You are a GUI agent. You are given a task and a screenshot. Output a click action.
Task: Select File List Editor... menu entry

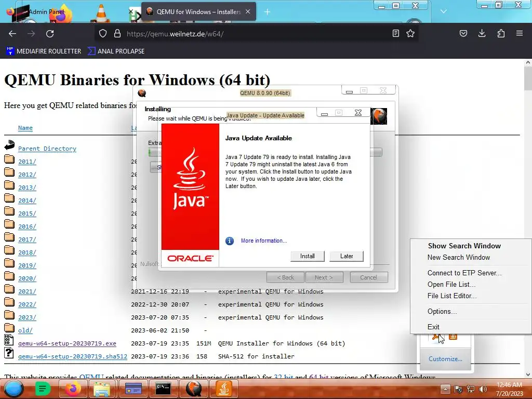(x=452, y=296)
